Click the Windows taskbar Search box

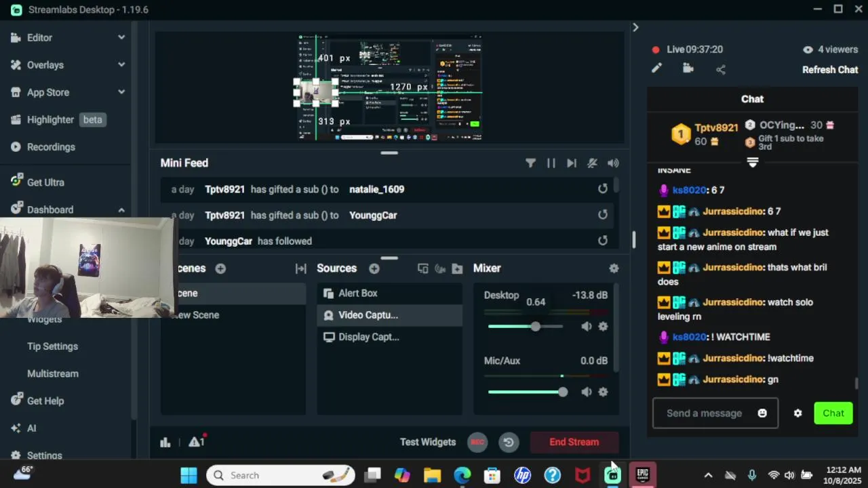coord(281,475)
